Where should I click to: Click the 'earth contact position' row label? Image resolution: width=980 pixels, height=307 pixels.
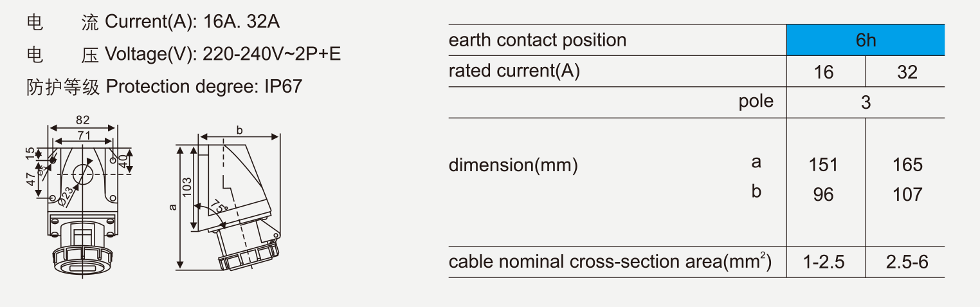tap(537, 40)
